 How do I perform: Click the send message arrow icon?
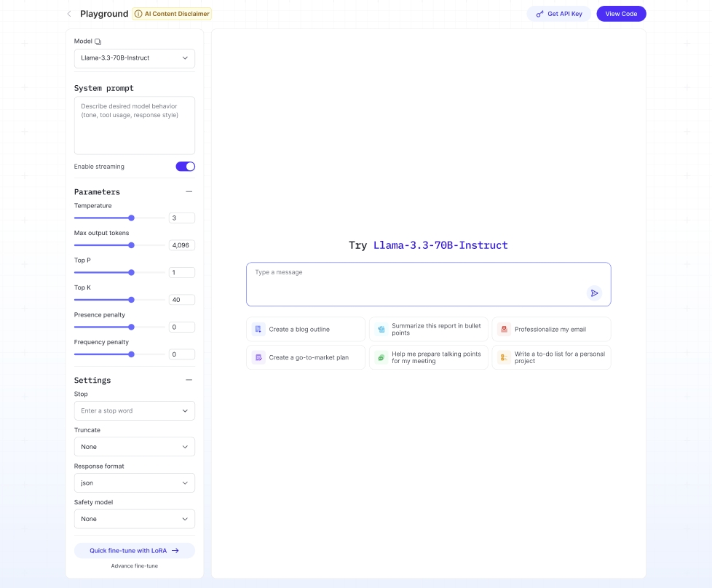[594, 293]
